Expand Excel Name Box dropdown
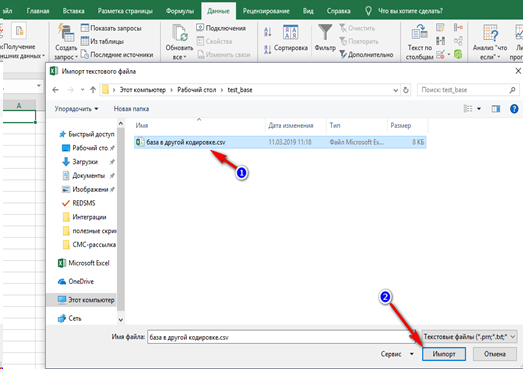The width and height of the screenshot is (523, 369). (x=39, y=86)
